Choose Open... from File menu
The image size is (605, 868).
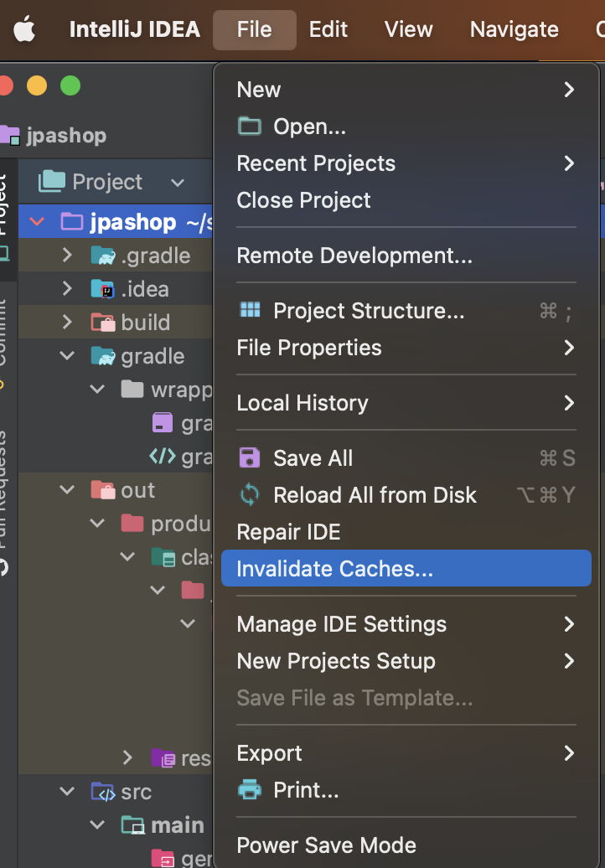coord(406,127)
